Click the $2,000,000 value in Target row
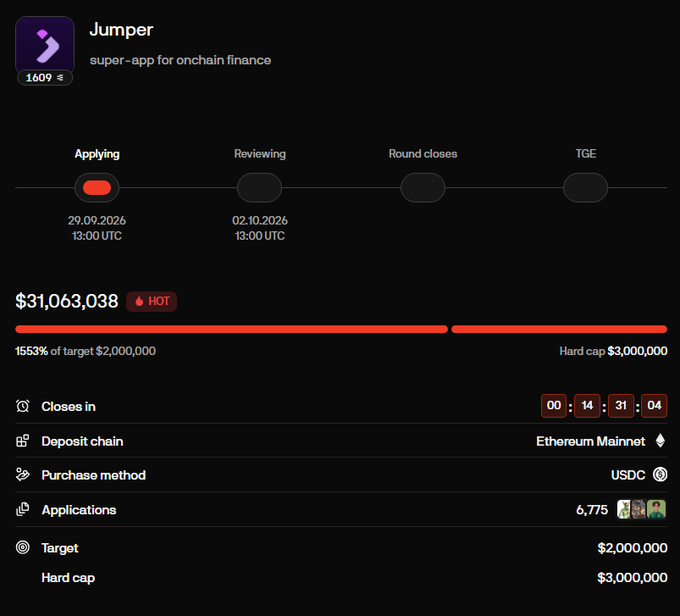The height and width of the screenshot is (616, 680). pos(632,548)
